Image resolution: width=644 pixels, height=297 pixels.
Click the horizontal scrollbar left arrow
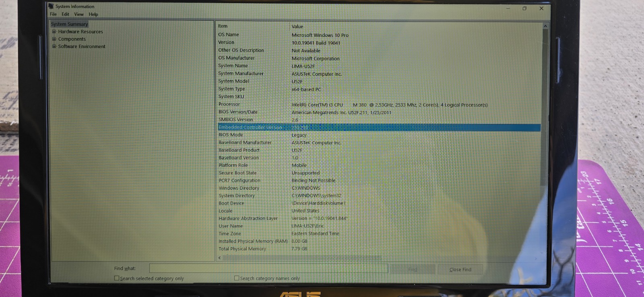(x=219, y=258)
